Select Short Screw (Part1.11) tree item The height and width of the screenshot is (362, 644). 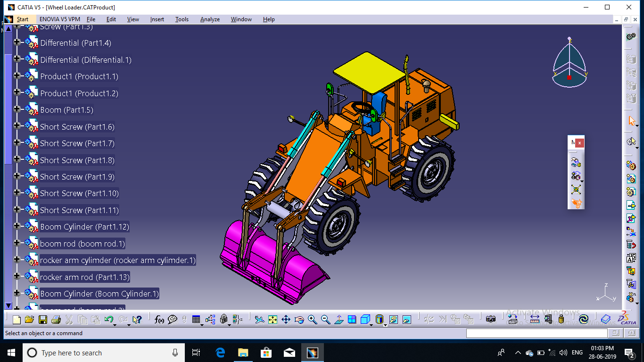79,210
